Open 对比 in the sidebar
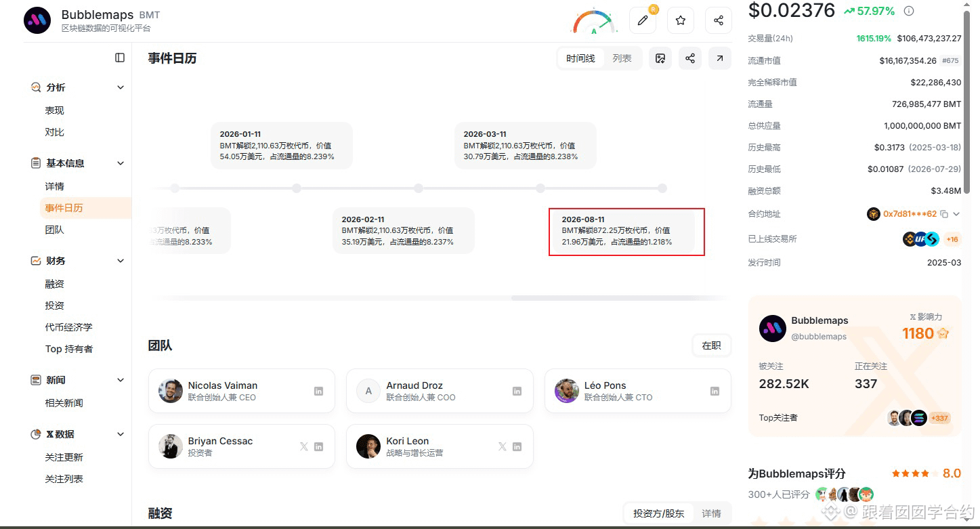Image resolution: width=980 pixels, height=529 pixels. click(55, 132)
